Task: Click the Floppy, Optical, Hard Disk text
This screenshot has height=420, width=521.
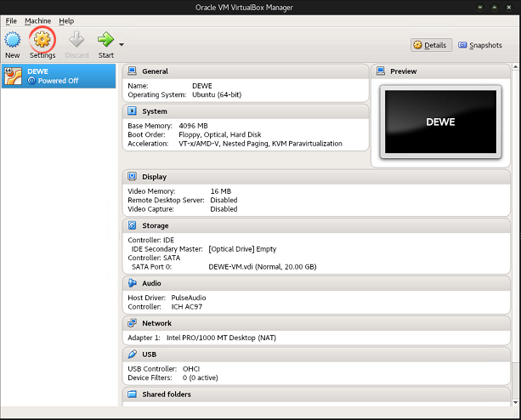Action: tap(220, 134)
